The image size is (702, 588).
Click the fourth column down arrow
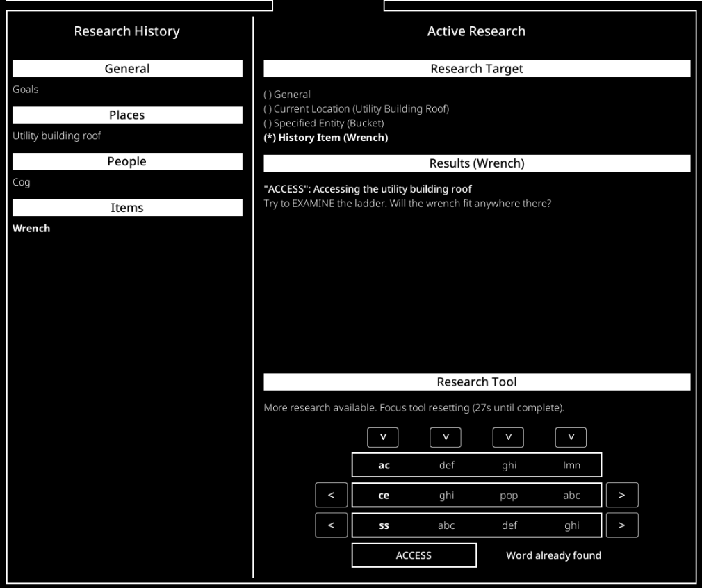click(x=571, y=437)
